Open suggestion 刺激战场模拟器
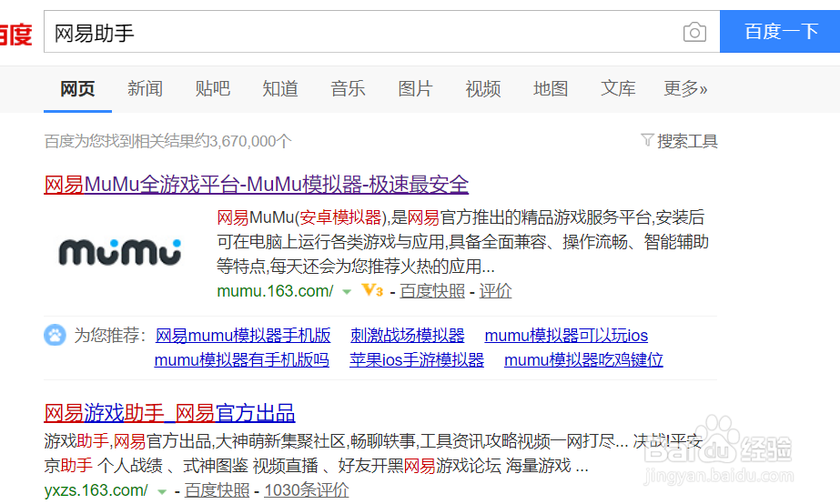This screenshot has width=840, height=504. click(x=407, y=336)
